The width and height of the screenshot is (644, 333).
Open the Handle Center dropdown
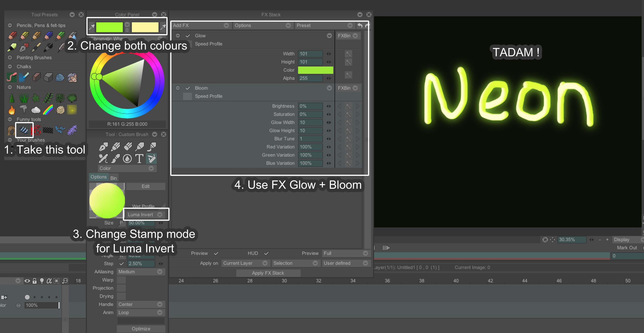pyautogui.click(x=141, y=304)
